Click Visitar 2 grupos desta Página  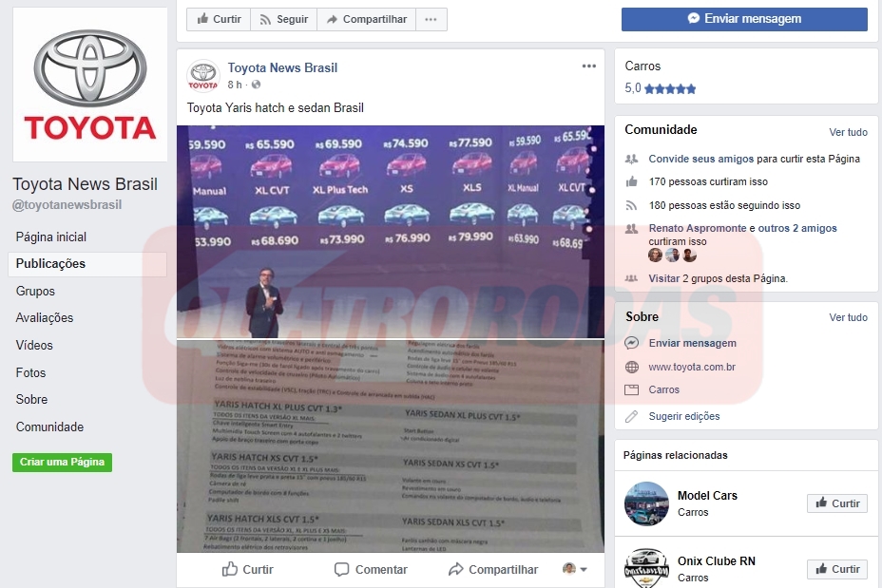click(x=718, y=278)
